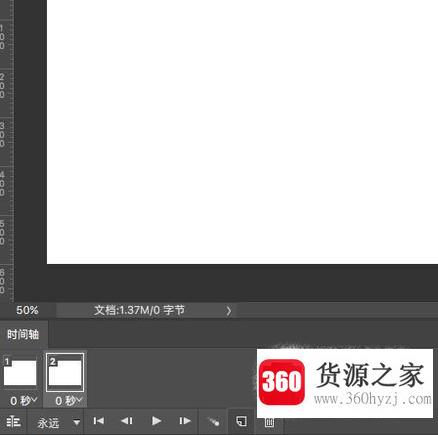
Task: Expand the status bar info arrow
Action: [229, 311]
